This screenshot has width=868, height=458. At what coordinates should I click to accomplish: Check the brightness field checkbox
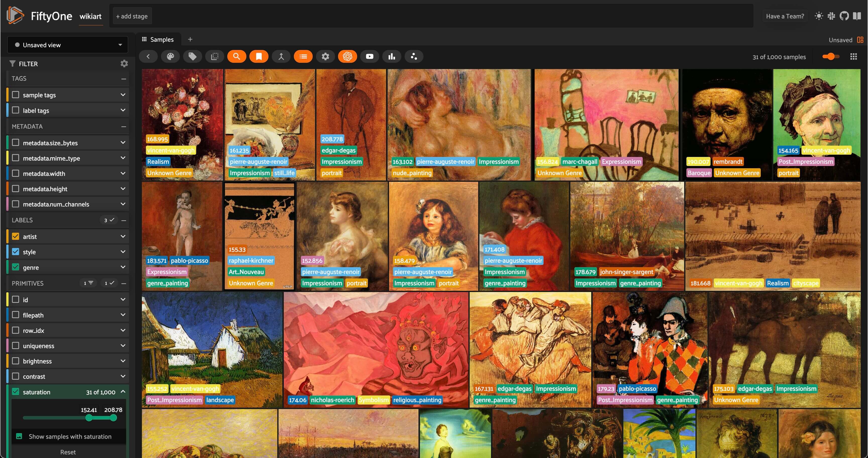click(x=16, y=361)
